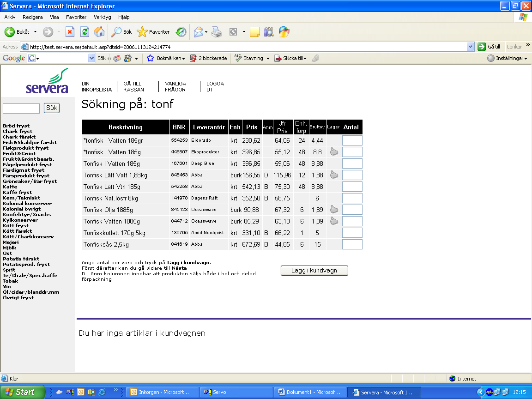Select Mejeri category
This screenshot has height=399, width=532.
11,242
